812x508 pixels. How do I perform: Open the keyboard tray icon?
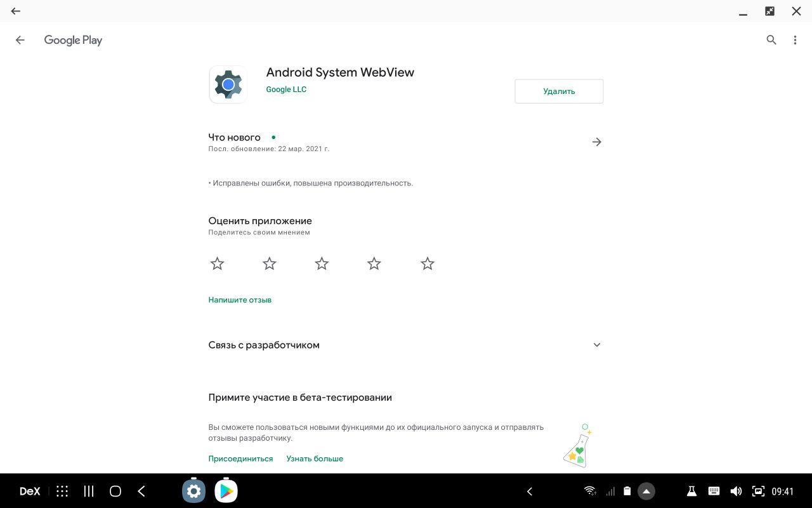point(714,491)
